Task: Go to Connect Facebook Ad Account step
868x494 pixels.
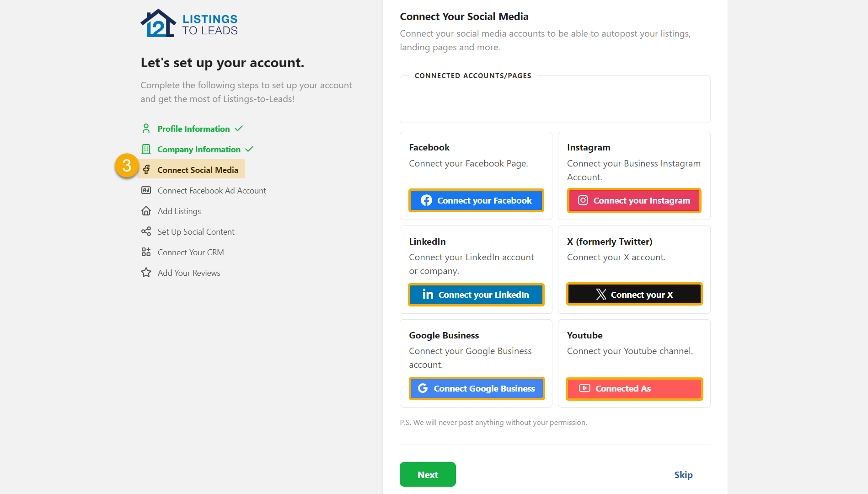Action: pos(211,190)
